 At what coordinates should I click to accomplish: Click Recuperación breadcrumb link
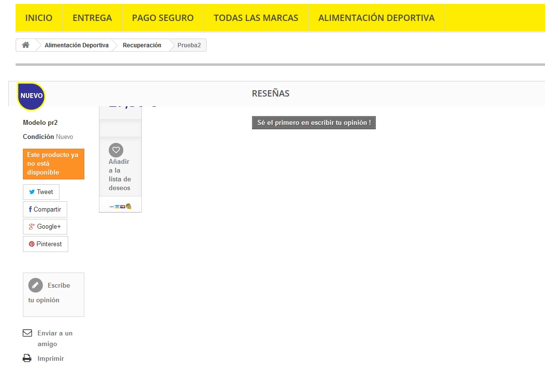[142, 45]
